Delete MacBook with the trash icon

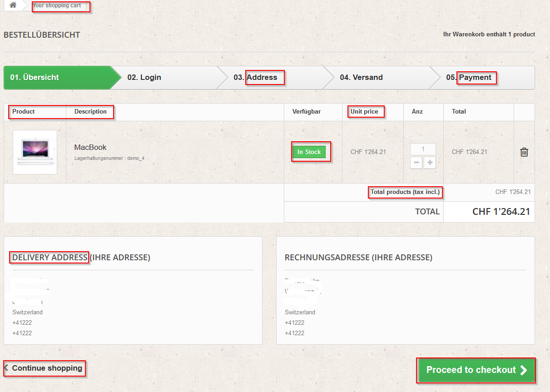[524, 152]
